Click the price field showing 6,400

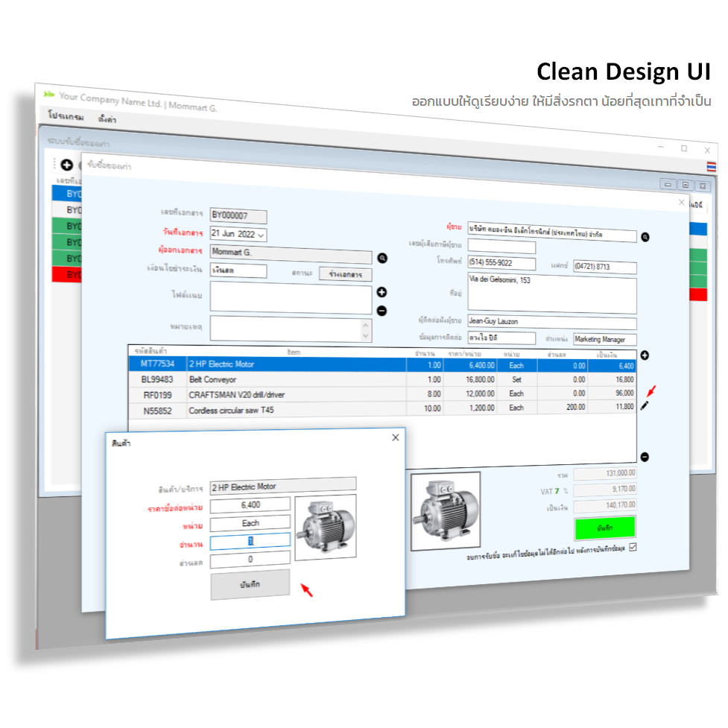point(250,505)
